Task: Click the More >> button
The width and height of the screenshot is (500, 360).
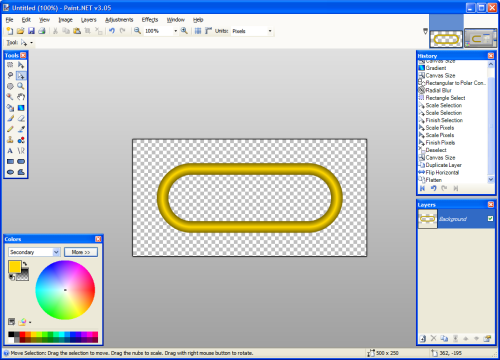Action: point(81,252)
